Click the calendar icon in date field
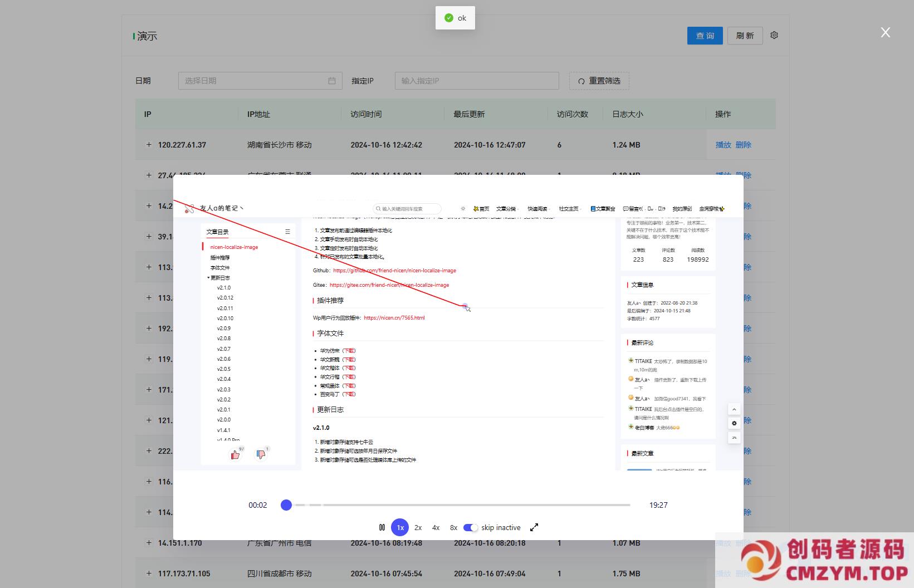This screenshot has width=914, height=588. click(332, 81)
